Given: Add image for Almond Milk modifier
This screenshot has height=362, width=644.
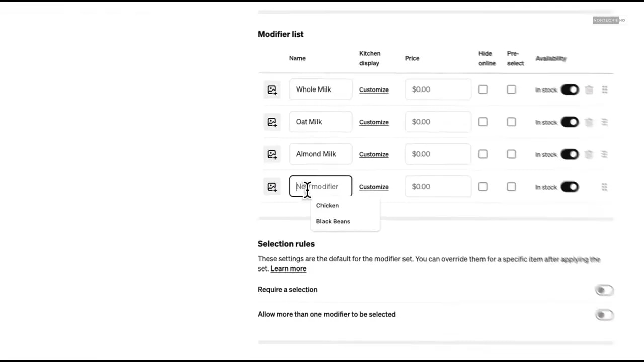Looking at the screenshot, I should pyautogui.click(x=272, y=154).
